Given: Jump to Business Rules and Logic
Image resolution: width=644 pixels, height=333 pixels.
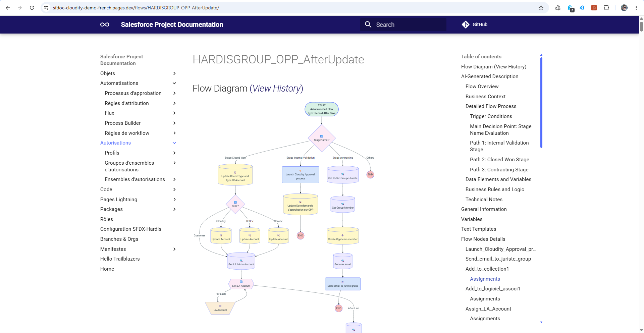Looking at the screenshot, I should [495, 189].
